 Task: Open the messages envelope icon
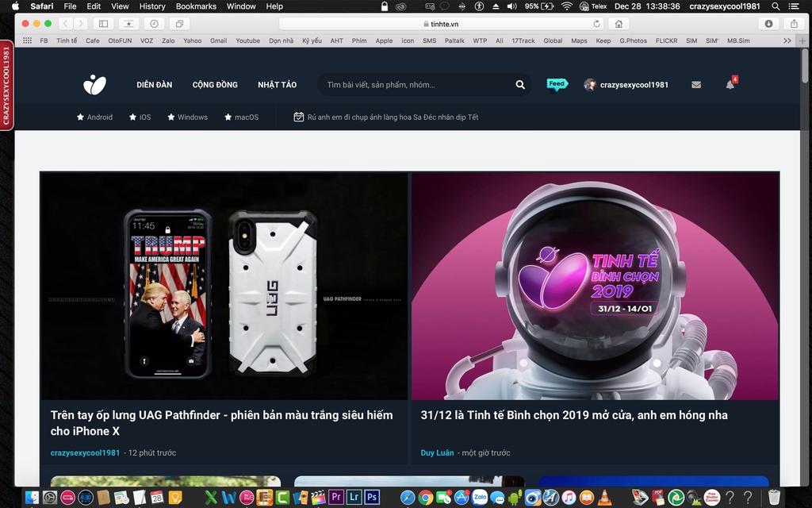(x=696, y=84)
